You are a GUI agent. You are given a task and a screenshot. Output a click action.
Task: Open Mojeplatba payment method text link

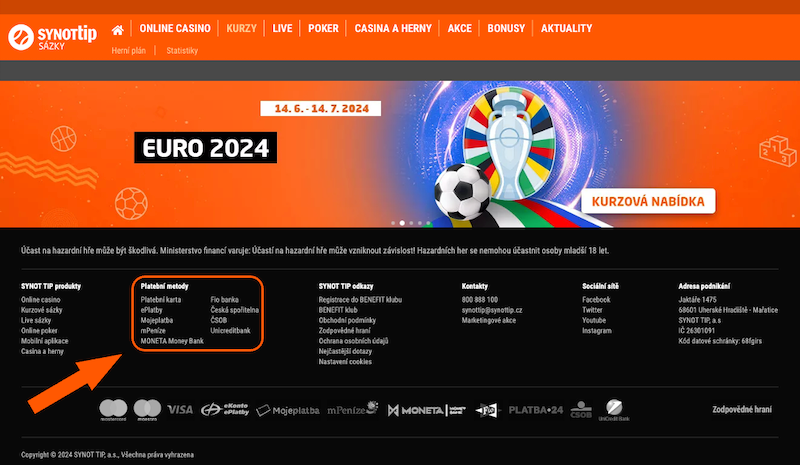click(x=157, y=320)
